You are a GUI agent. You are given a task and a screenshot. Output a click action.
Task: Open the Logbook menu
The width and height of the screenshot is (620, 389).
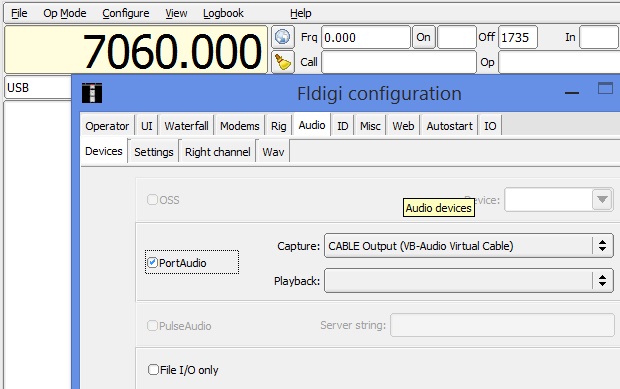(x=223, y=13)
